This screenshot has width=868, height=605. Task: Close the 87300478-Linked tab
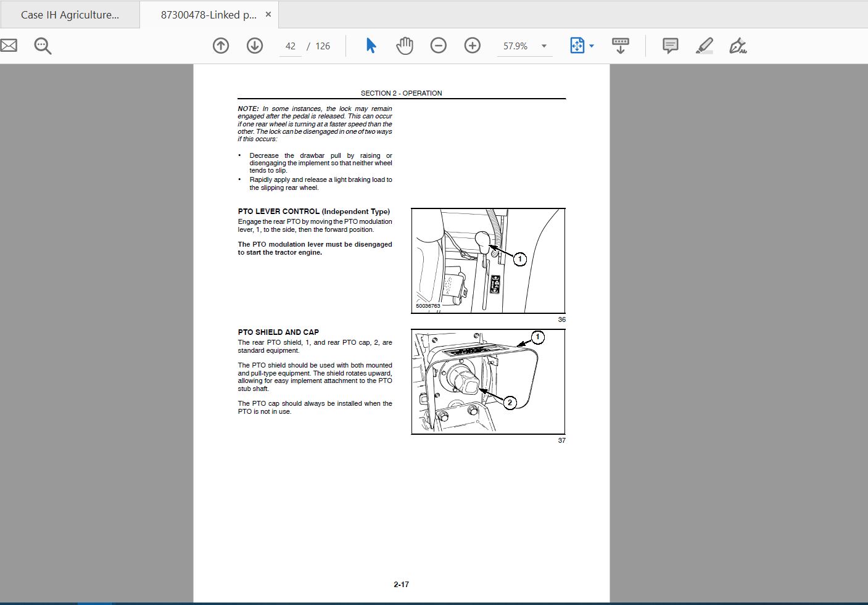[268, 14]
